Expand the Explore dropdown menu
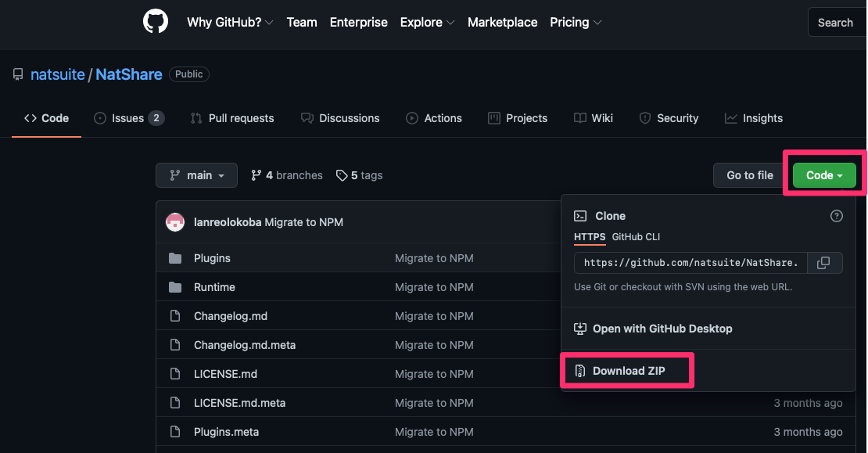Viewport: 868px width, 453px height. (x=428, y=22)
